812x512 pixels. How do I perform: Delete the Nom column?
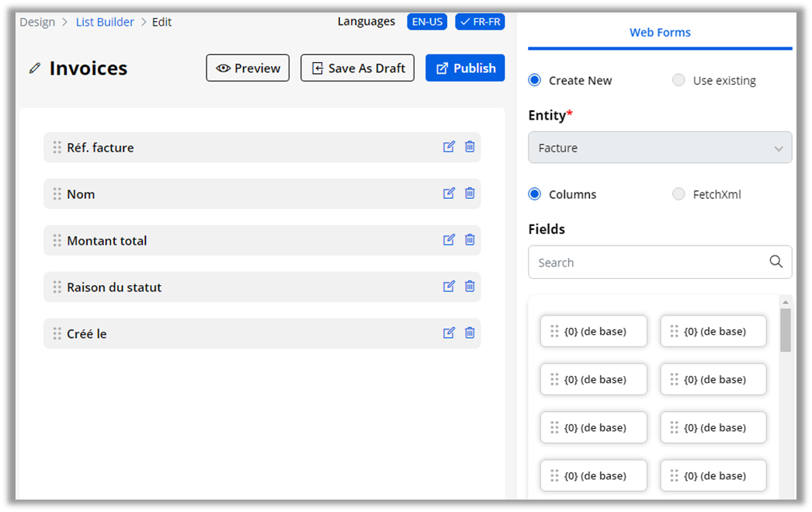pos(470,193)
